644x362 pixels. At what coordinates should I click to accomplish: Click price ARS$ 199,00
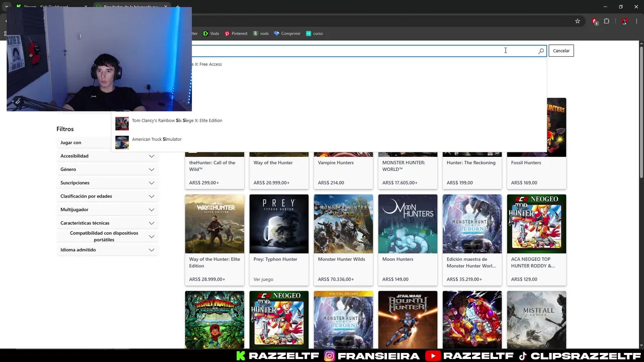click(x=459, y=183)
